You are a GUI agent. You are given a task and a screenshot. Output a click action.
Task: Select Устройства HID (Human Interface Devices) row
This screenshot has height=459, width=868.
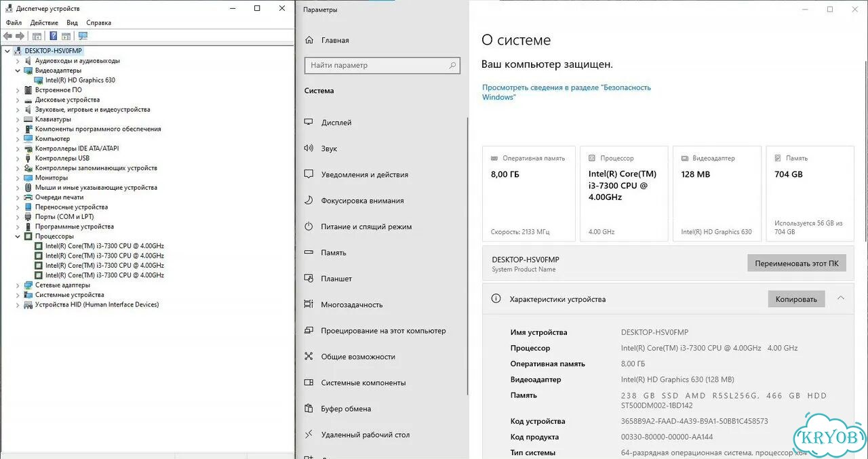pyautogui.click(x=96, y=305)
